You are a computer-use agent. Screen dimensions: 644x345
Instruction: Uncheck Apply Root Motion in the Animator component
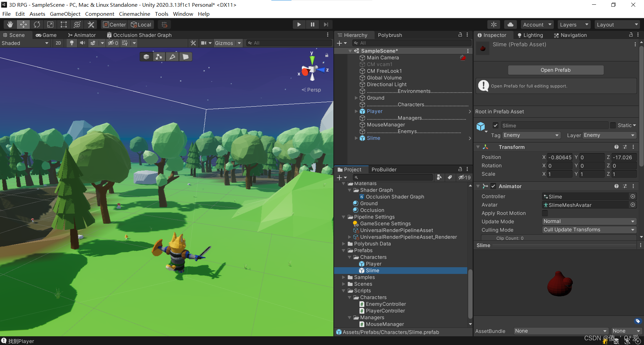point(544,213)
